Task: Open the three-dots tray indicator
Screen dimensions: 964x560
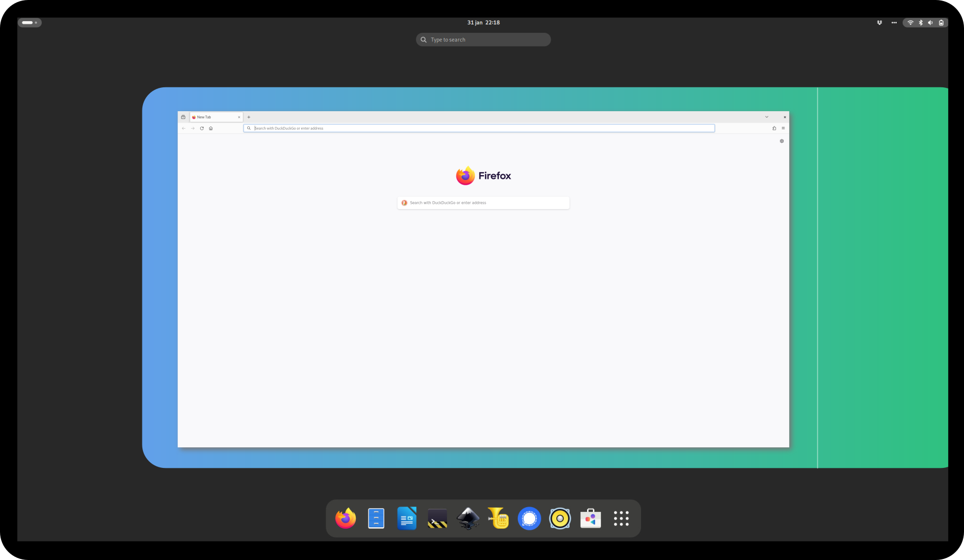Action: point(894,23)
